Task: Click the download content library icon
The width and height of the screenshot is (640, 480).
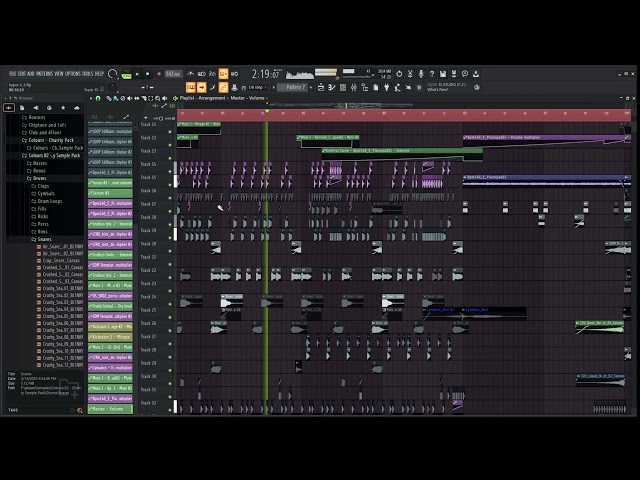Action: (x=476, y=74)
